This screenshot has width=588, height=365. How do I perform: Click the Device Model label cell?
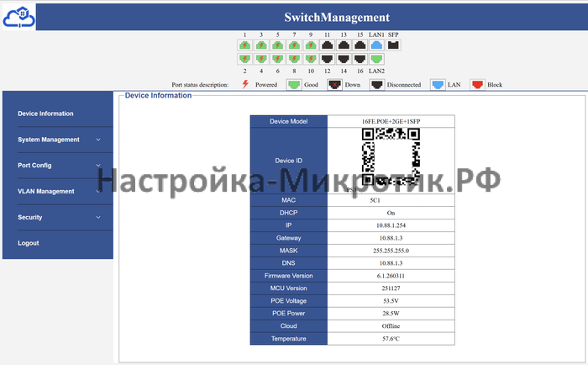[x=289, y=122]
